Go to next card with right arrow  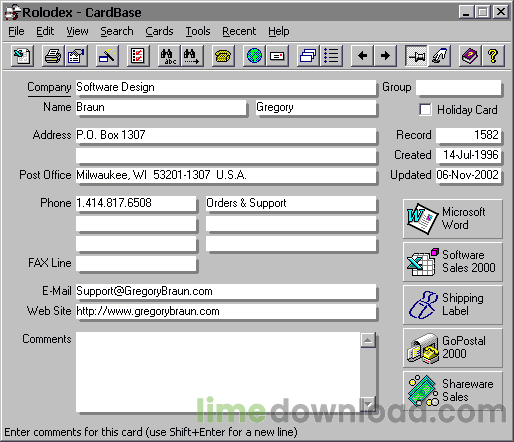(385, 56)
